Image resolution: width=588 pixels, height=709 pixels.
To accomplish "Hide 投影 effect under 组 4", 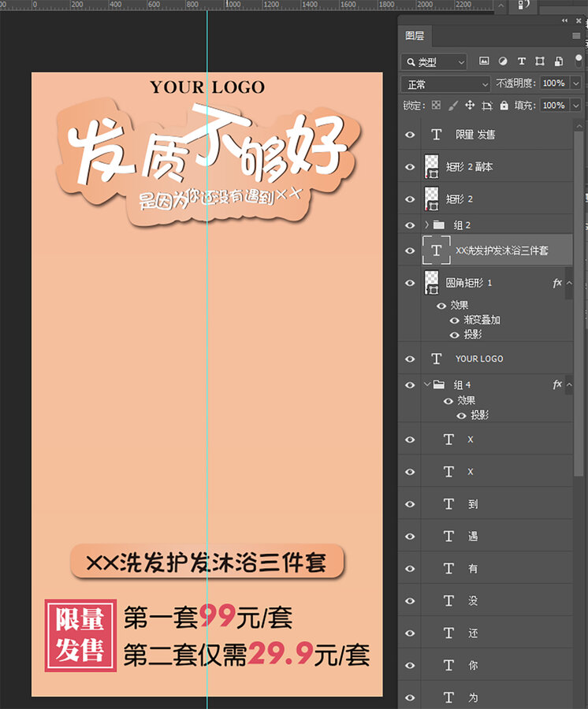I will (461, 415).
